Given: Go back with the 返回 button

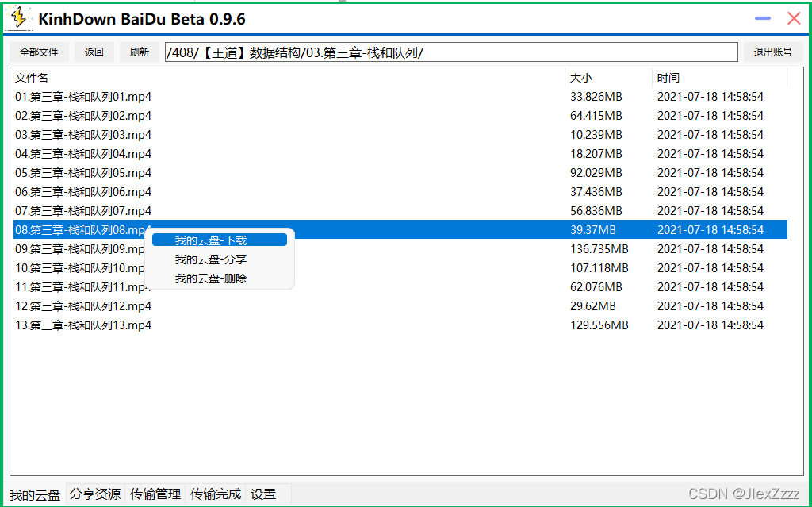Looking at the screenshot, I should pos(94,52).
